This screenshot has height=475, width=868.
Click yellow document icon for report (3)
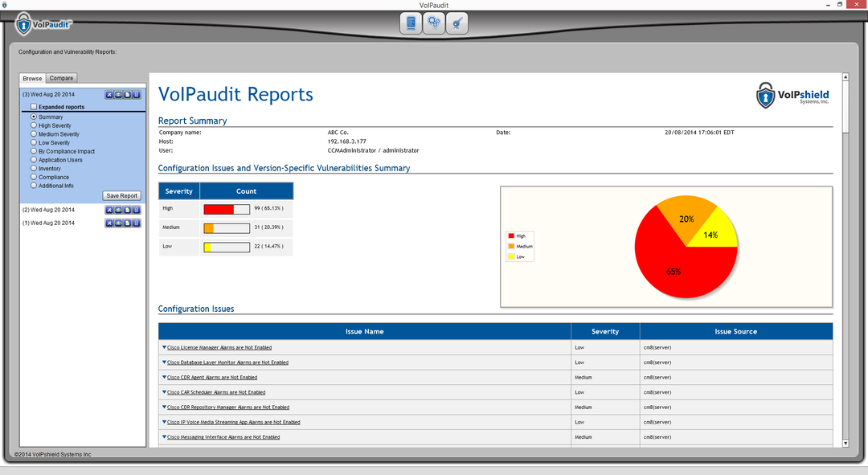pos(127,95)
